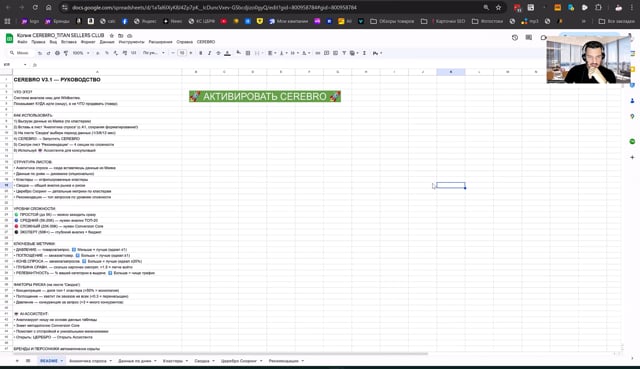The height and width of the screenshot is (369, 640).
Task: Increase font size with plus button
Action: [191, 53]
